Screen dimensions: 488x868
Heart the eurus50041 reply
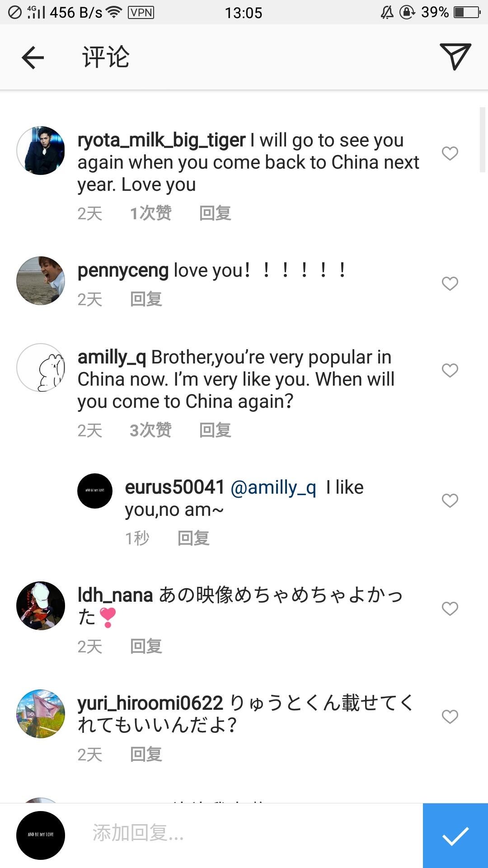tap(450, 500)
